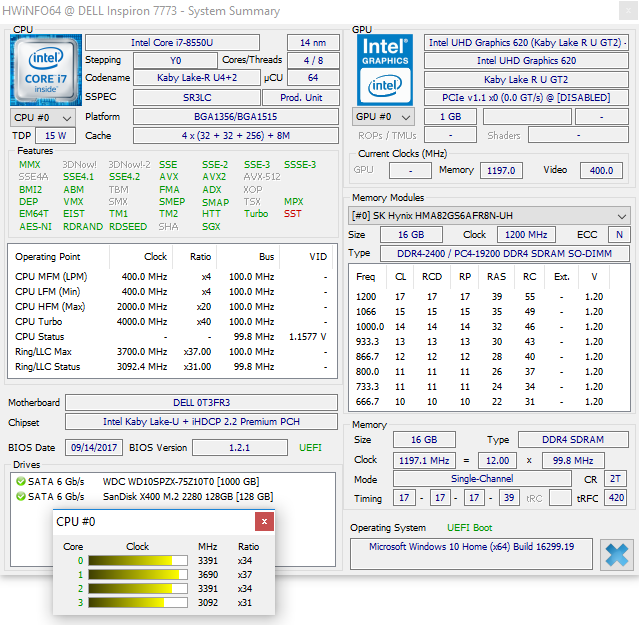Screen dimensions: 639x625
Task: Click the tRFC 420 field
Action: (x=616, y=497)
